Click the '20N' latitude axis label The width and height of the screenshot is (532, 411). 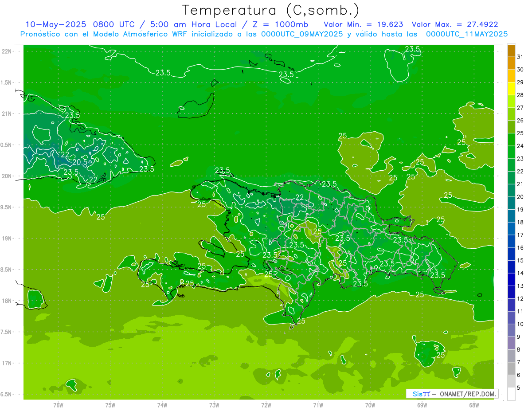coord(7,176)
